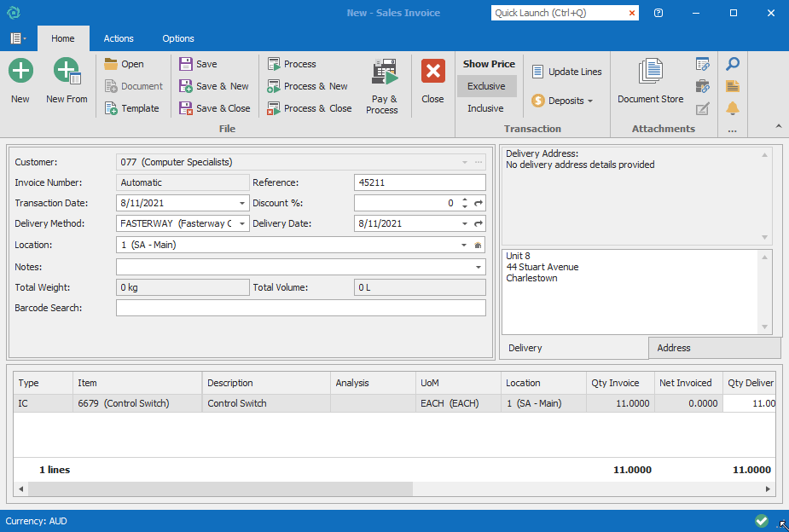Screen dimensions: 789x532
Task: Select Exclusive show price option
Action: tap(486, 86)
